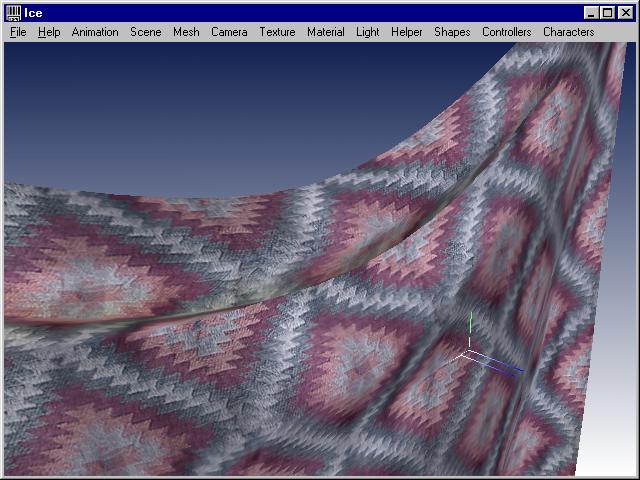This screenshot has width=640, height=480.
Task: Open the Camera menu
Action: (229, 32)
